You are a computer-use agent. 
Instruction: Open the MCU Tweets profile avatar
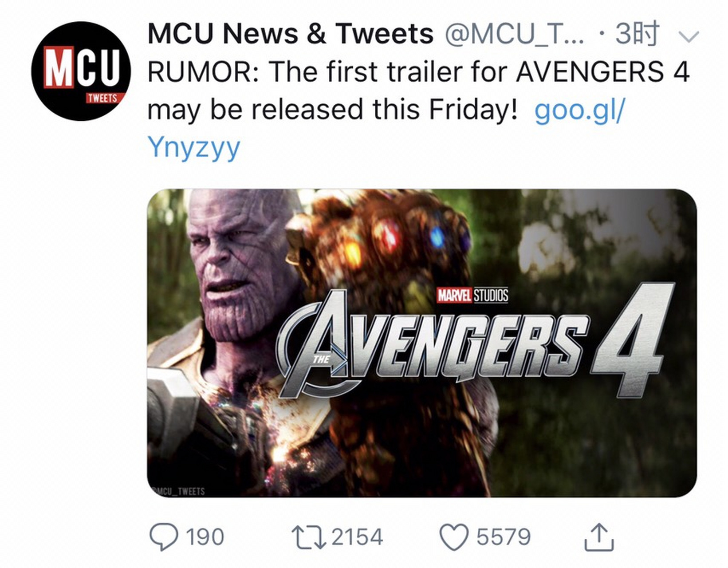(81, 71)
